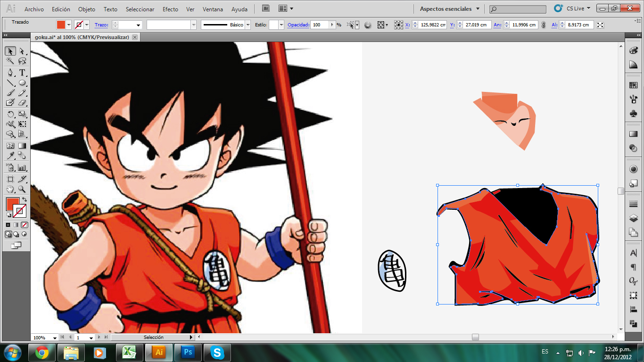Screen dimensions: 644x362
Task: Open the Ventana menu
Action: (x=213, y=9)
